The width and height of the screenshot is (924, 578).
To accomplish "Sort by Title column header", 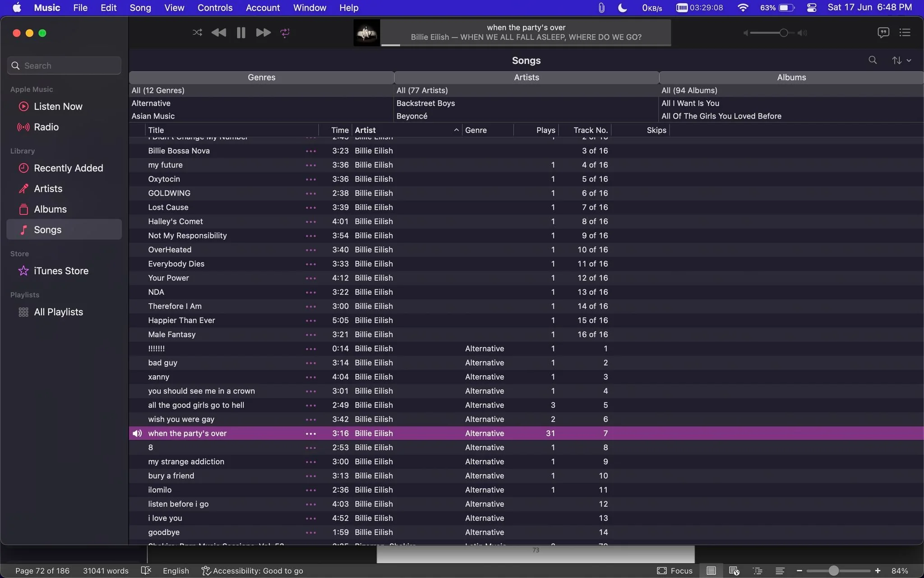I will pyautogui.click(x=232, y=130).
